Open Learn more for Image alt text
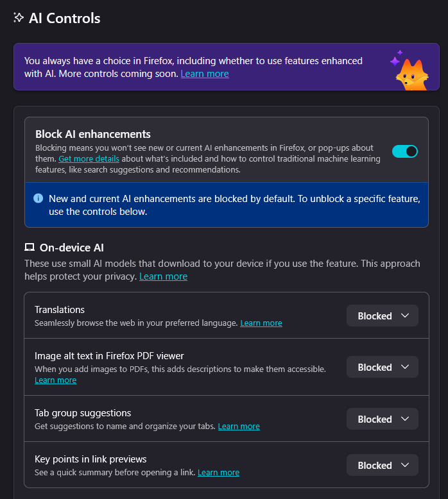Image resolution: width=448 pixels, height=499 pixels. [55, 380]
